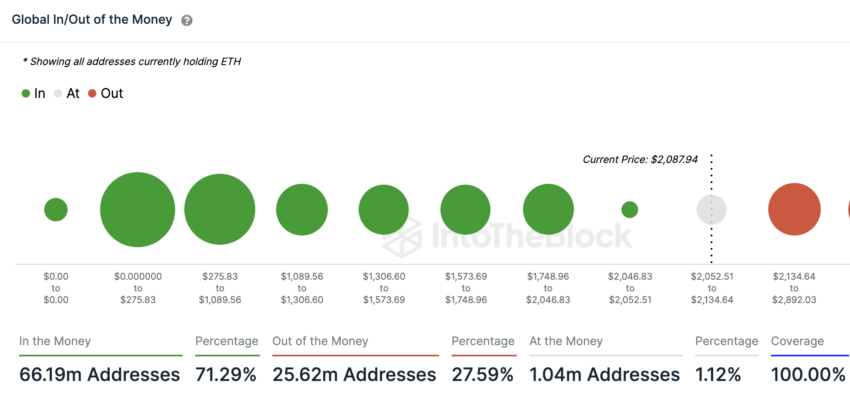
Task: Click the $1,089.56 to $1,306.60 bubble
Action: [302, 210]
